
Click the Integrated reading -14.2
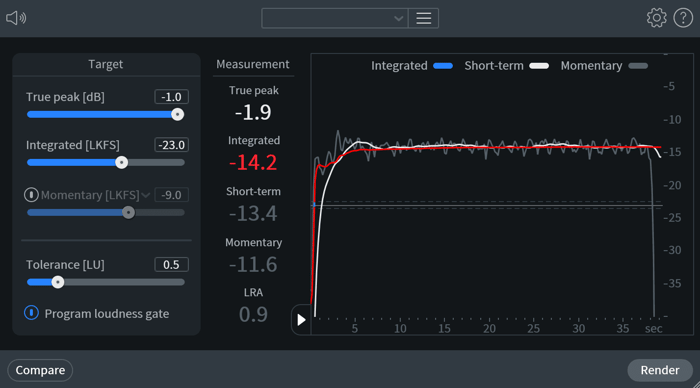click(x=253, y=163)
